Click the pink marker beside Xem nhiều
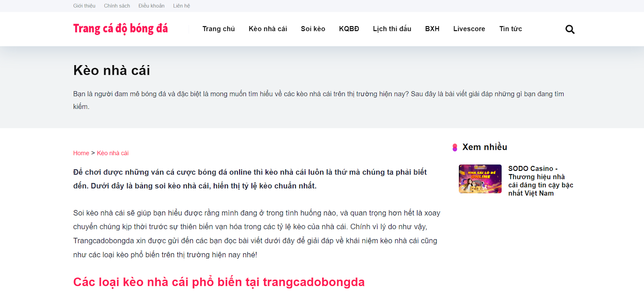The width and height of the screenshot is (644, 295). tap(455, 147)
